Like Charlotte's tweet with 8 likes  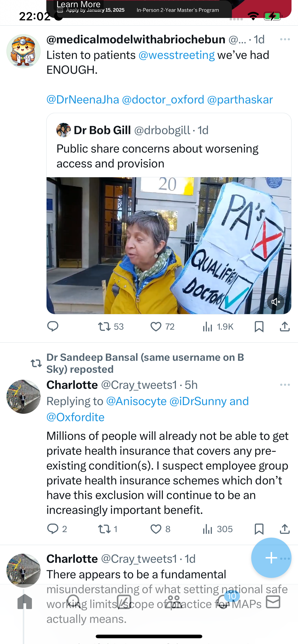pos(160,529)
